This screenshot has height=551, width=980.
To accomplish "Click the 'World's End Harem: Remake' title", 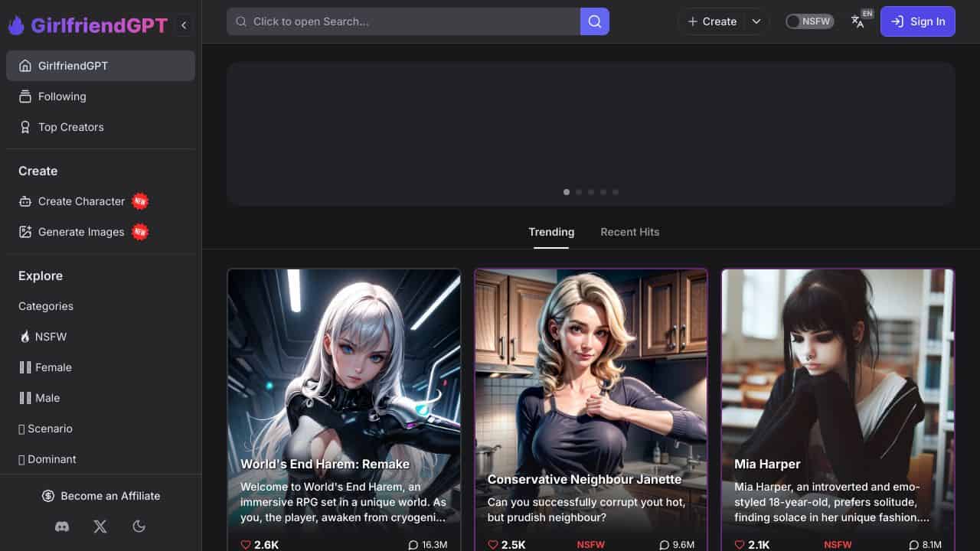I will (x=325, y=464).
